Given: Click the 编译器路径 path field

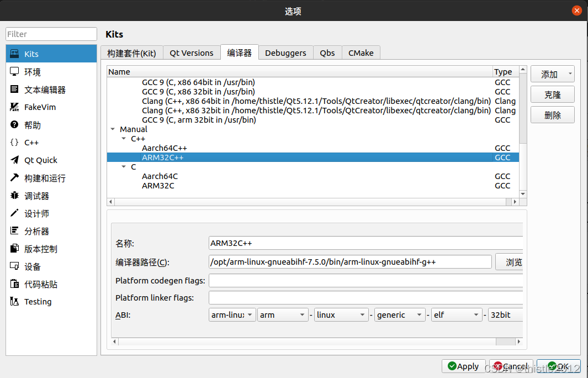Looking at the screenshot, I should click(350, 261).
